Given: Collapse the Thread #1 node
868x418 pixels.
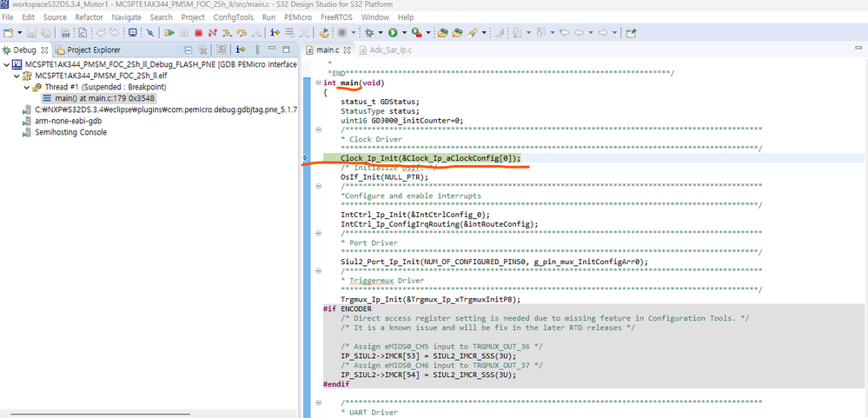Looking at the screenshot, I should pyautogui.click(x=26, y=87).
